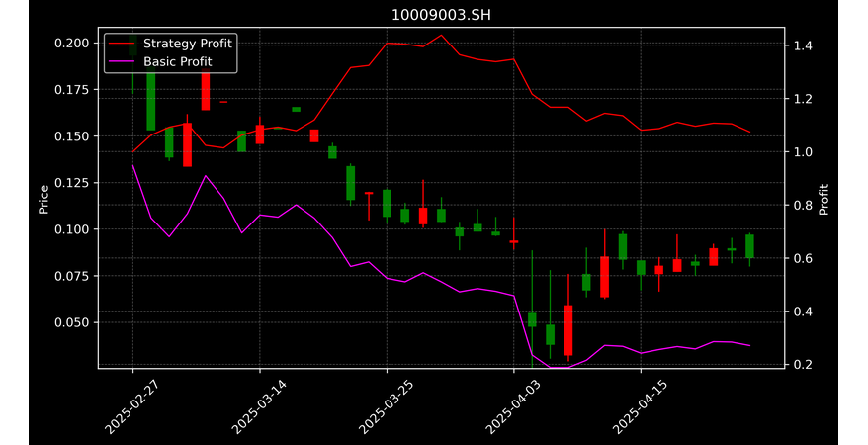Click the 0.100 price tick label
The width and height of the screenshot is (868, 445).
72,229
